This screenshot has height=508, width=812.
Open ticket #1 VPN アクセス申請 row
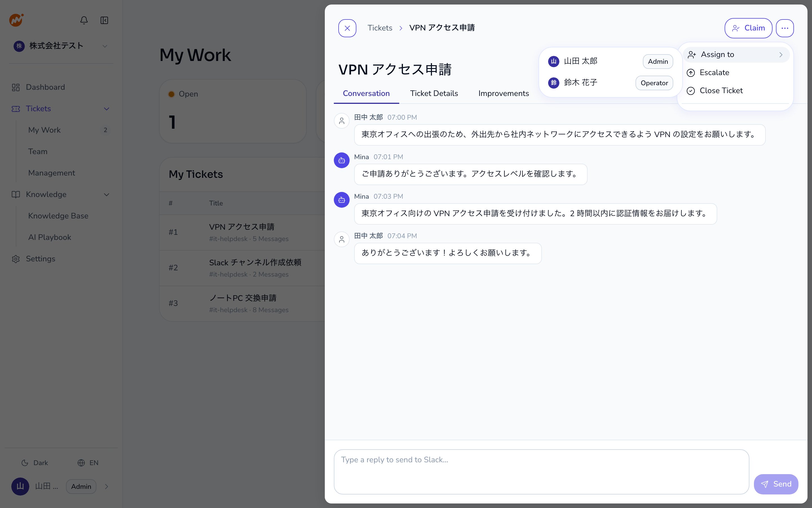point(242,233)
